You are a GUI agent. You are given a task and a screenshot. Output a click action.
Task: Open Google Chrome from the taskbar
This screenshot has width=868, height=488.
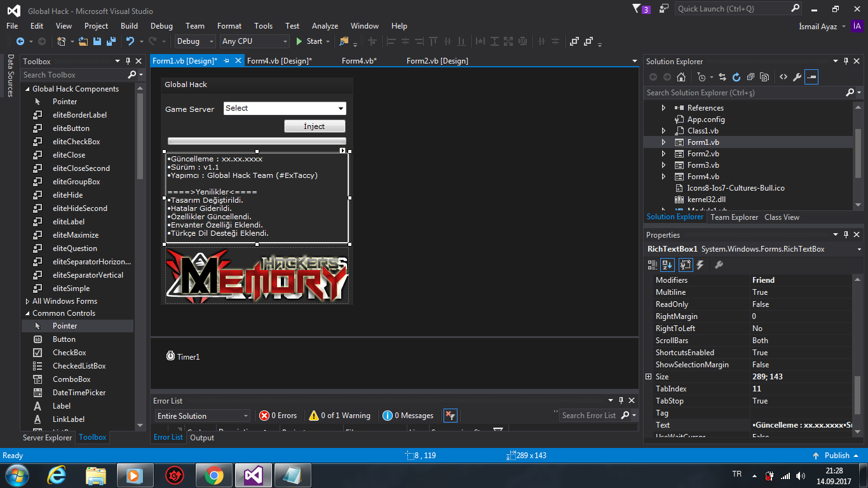click(x=214, y=475)
